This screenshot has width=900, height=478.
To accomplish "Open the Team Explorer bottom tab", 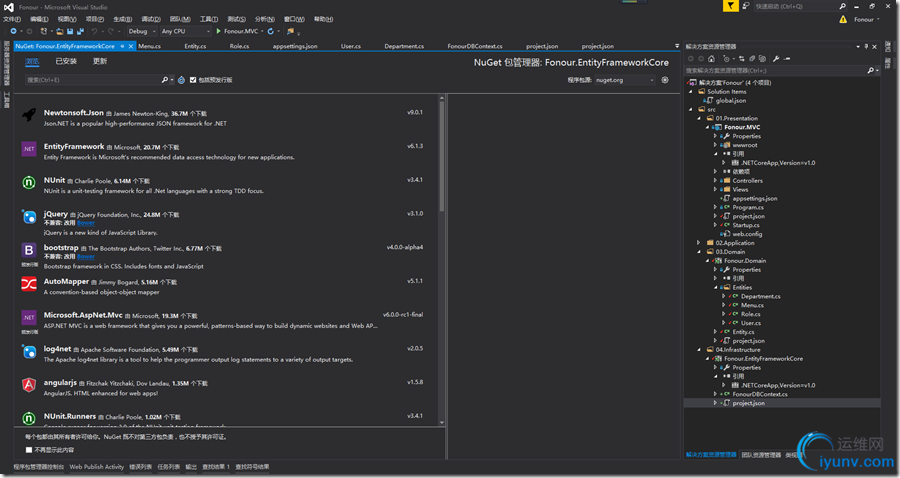I will click(761, 454).
